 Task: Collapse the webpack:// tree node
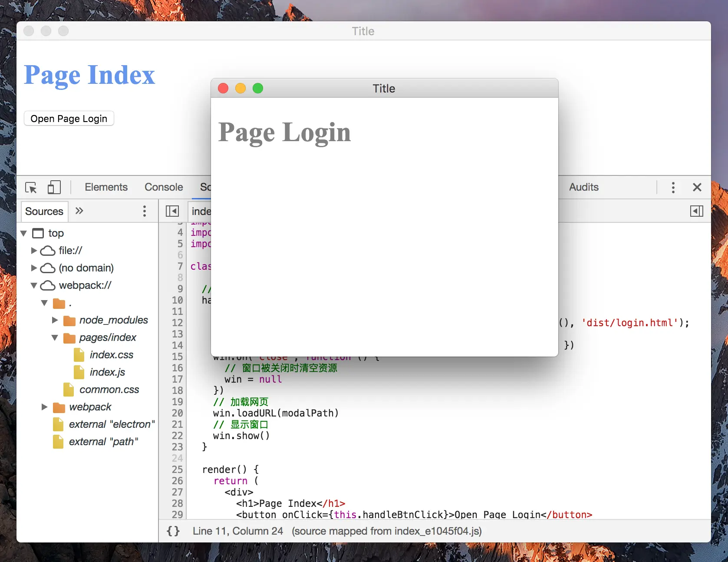[x=34, y=285]
